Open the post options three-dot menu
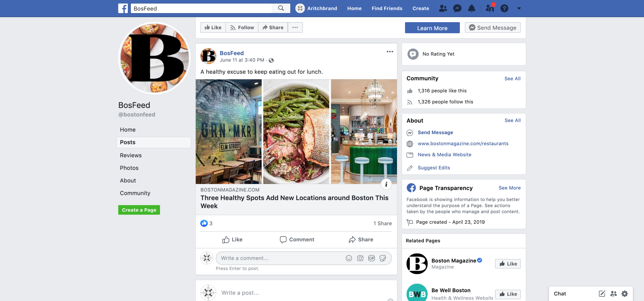 390,52
